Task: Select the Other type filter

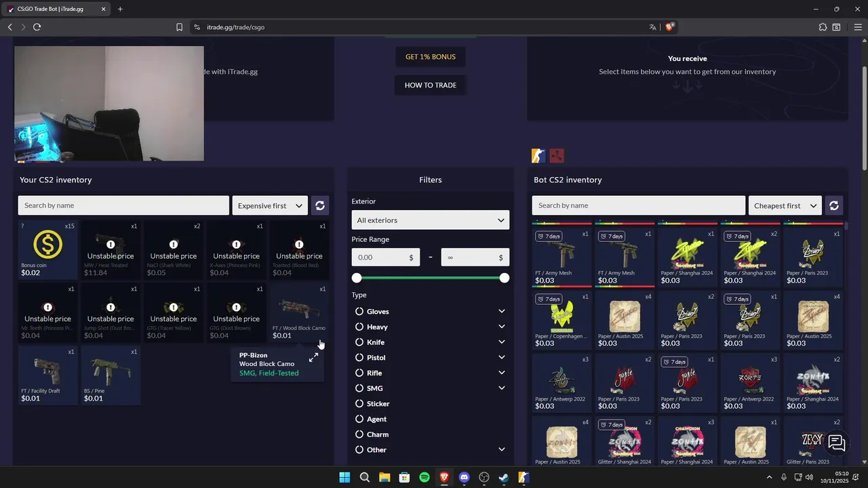Action: 370,450
